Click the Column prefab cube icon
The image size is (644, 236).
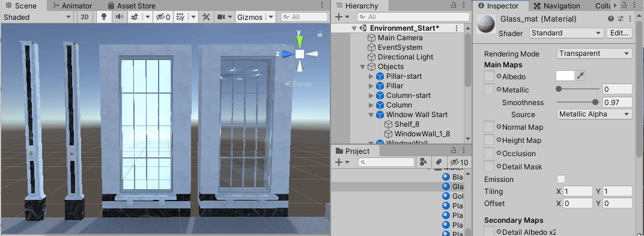[x=380, y=105]
